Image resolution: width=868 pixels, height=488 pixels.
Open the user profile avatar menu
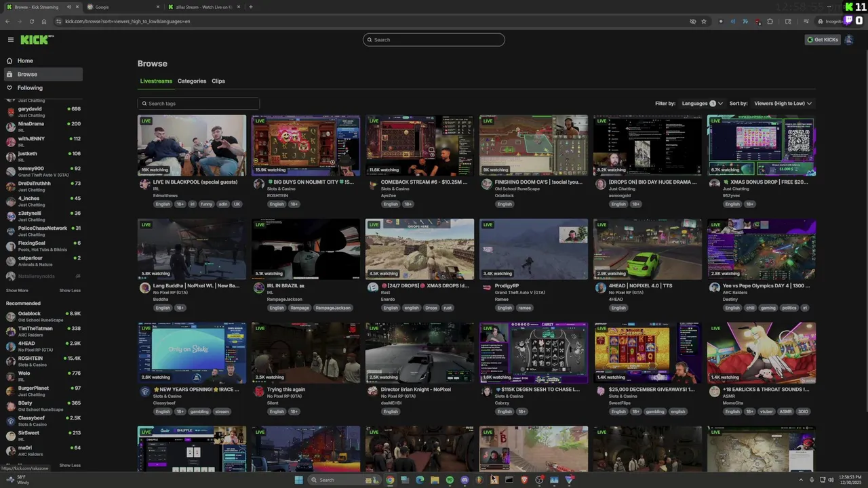pyautogui.click(x=848, y=40)
